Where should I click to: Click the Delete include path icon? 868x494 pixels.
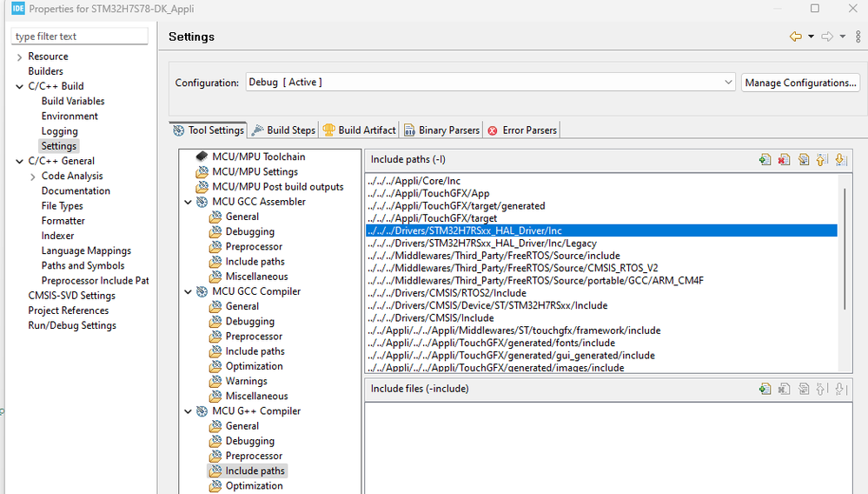(784, 159)
